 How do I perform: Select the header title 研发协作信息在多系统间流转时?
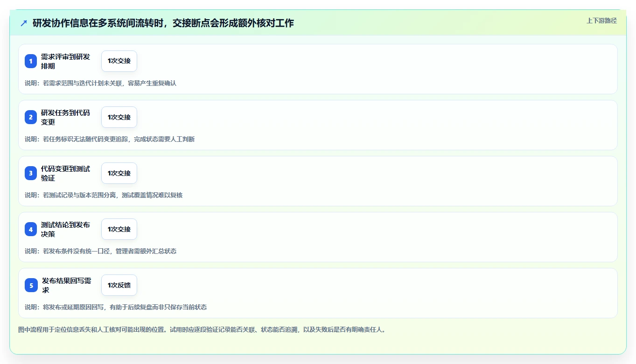pos(163,23)
